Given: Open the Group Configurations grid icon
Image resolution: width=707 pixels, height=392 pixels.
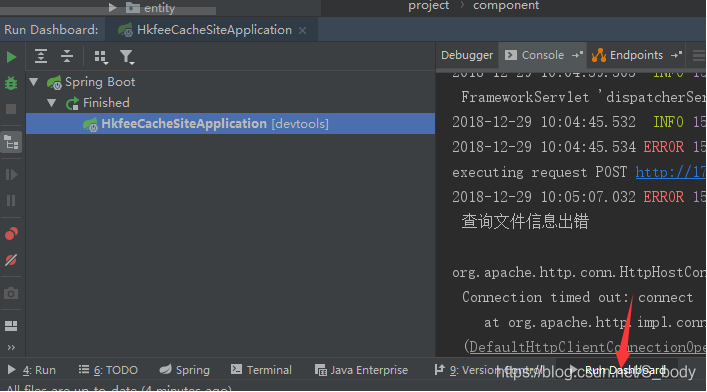Looking at the screenshot, I should tap(100, 57).
